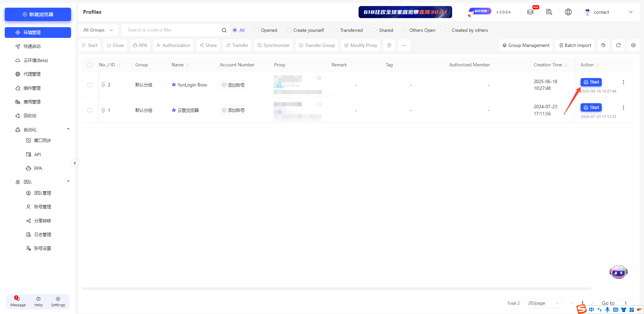The height and width of the screenshot is (314, 644).
Task: Select the Opened radio filter
Action: tap(257, 30)
